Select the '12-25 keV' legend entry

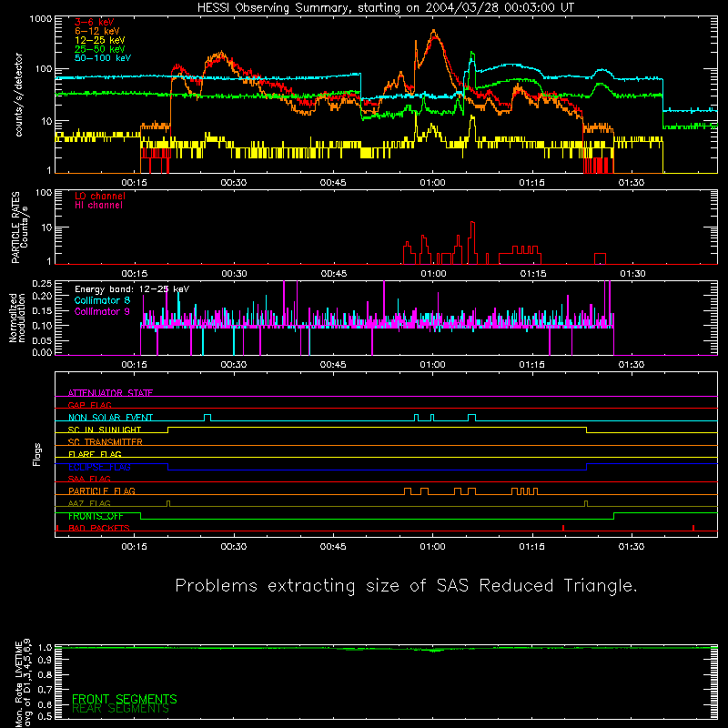(100, 40)
